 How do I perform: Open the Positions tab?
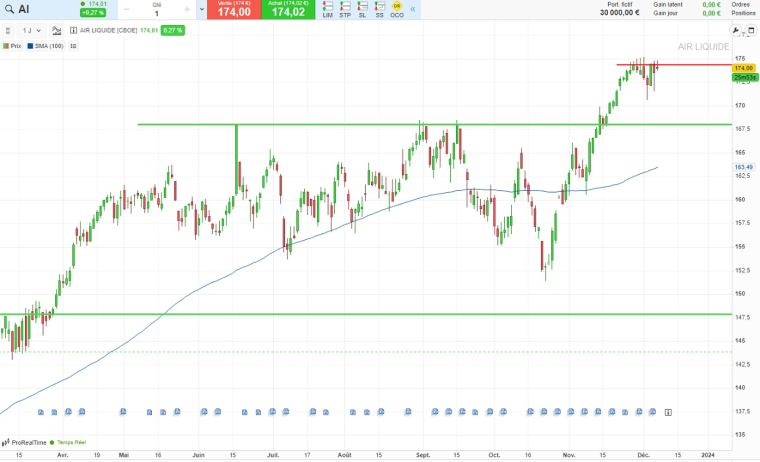coord(743,13)
